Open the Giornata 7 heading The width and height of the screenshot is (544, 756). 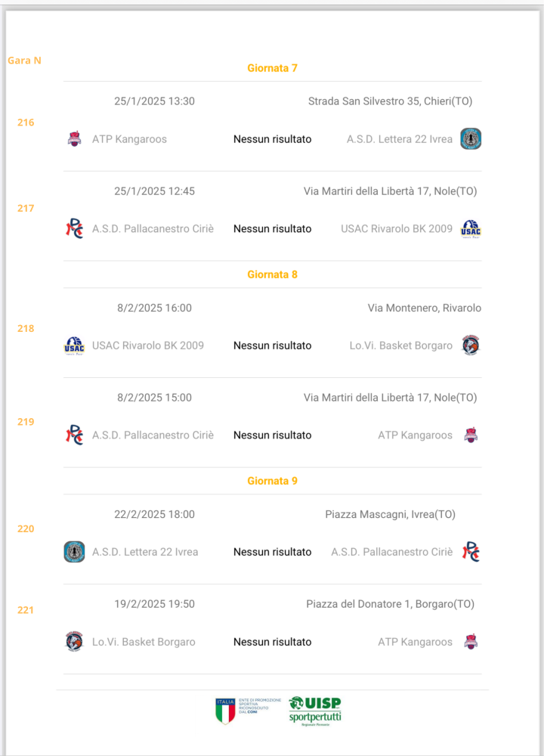tap(272, 68)
